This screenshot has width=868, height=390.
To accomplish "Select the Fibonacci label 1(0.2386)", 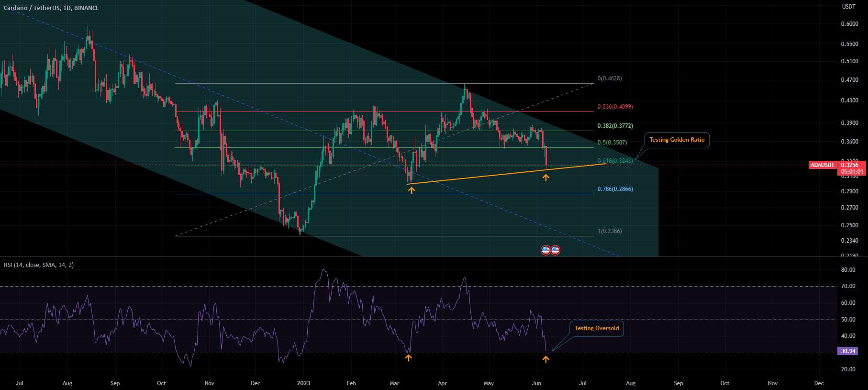I will [x=610, y=231].
